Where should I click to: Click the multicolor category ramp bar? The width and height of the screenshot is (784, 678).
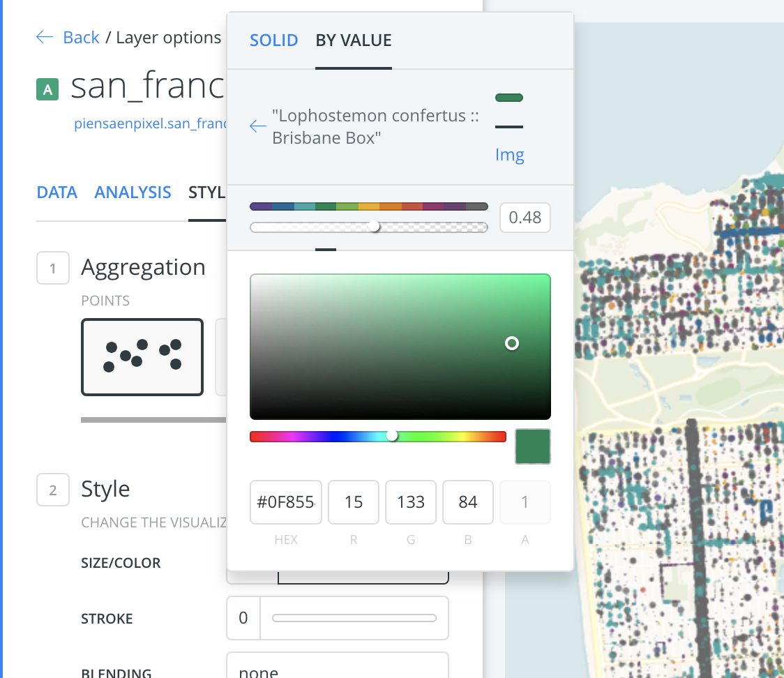[x=368, y=206]
